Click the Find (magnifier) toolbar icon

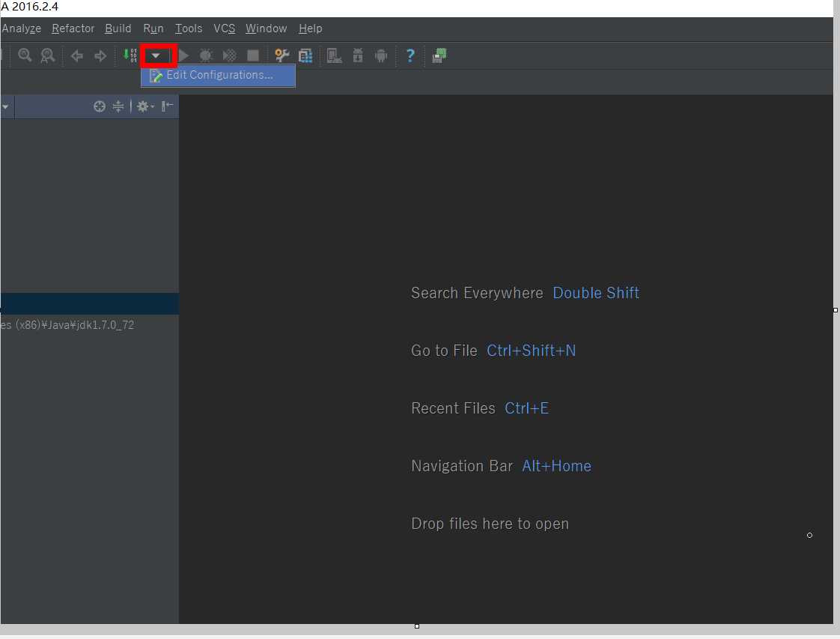tap(25, 55)
